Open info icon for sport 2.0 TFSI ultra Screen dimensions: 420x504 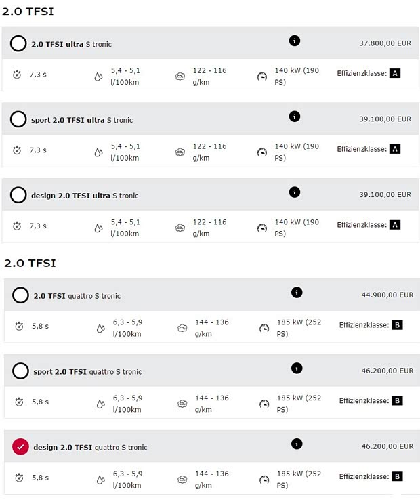294,117
